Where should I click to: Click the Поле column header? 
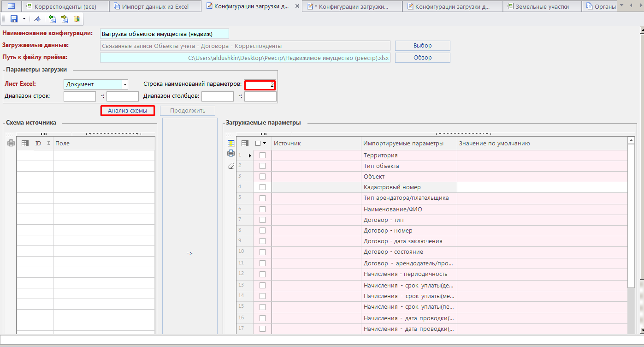pos(104,144)
